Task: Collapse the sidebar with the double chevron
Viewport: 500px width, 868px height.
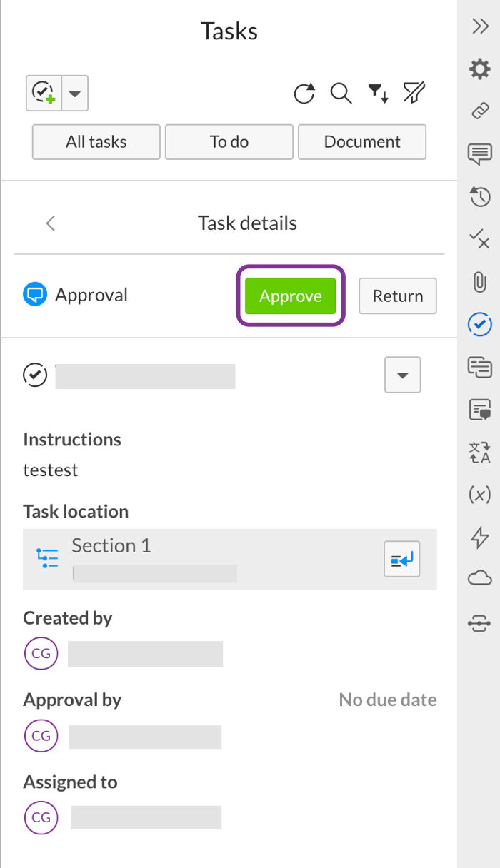Action: pyautogui.click(x=480, y=26)
